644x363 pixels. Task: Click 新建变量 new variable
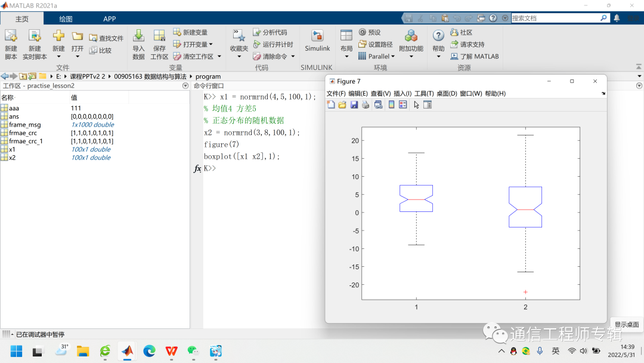coord(190,32)
